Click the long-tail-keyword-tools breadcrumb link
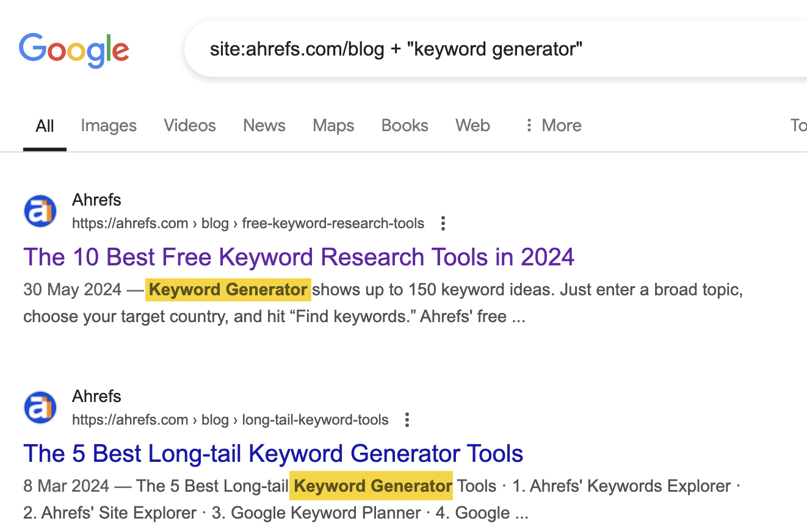This screenshot has width=807, height=532. pos(315,420)
